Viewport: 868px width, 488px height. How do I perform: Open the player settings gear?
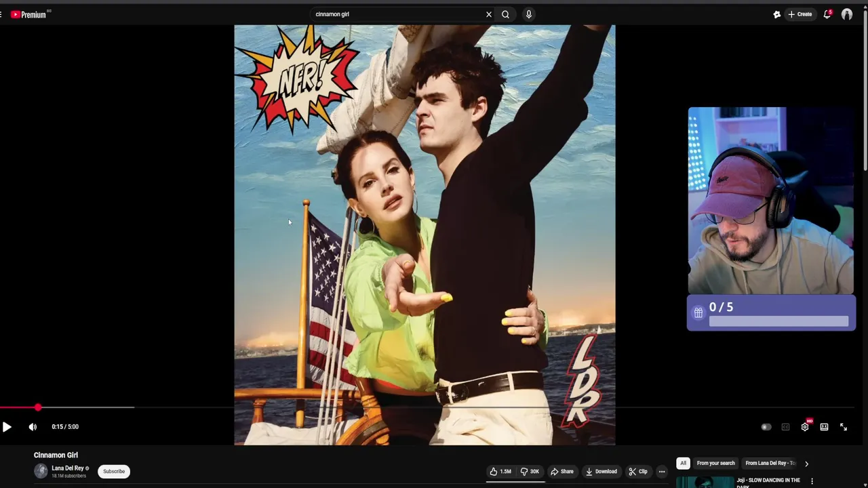[x=805, y=427]
